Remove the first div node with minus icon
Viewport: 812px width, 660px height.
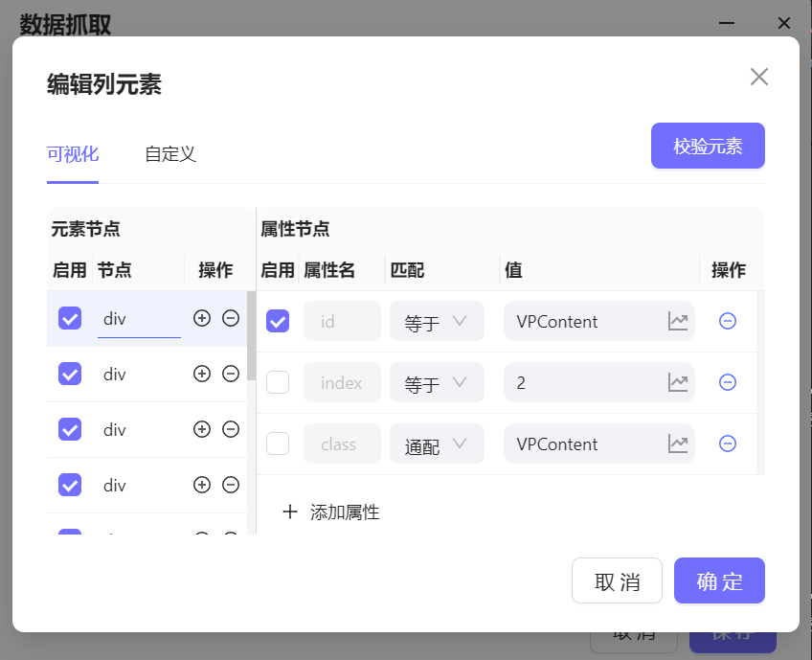[x=230, y=319]
